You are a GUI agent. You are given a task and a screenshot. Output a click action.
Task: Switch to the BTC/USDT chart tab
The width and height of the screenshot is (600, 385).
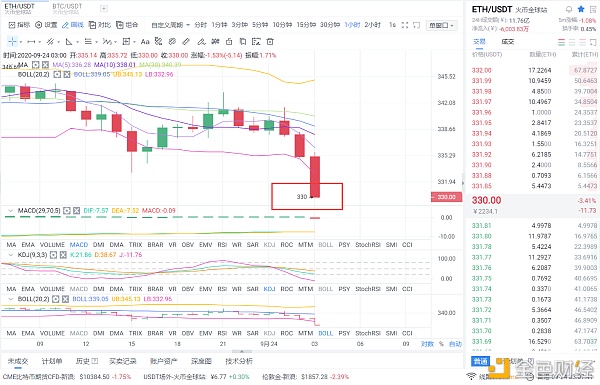(67, 8)
